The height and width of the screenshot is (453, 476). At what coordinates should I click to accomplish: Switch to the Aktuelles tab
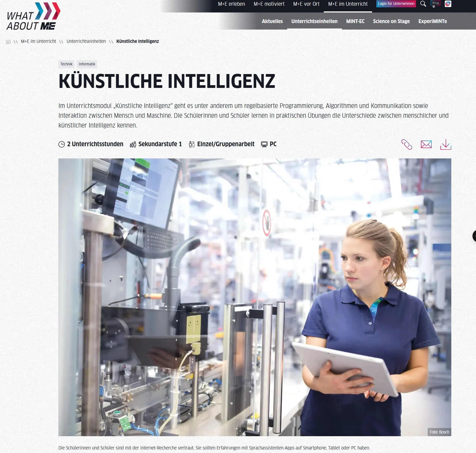pyautogui.click(x=272, y=21)
